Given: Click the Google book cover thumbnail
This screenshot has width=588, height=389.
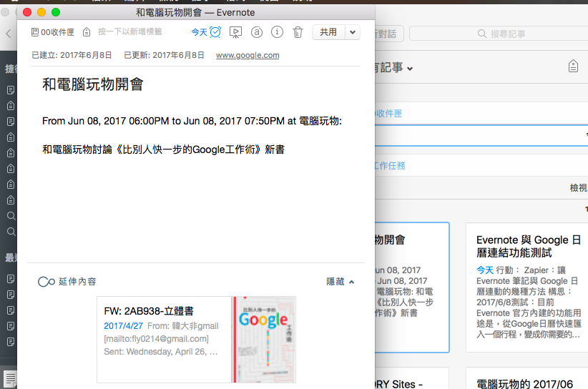Looking at the screenshot, I should click(264, 339).
